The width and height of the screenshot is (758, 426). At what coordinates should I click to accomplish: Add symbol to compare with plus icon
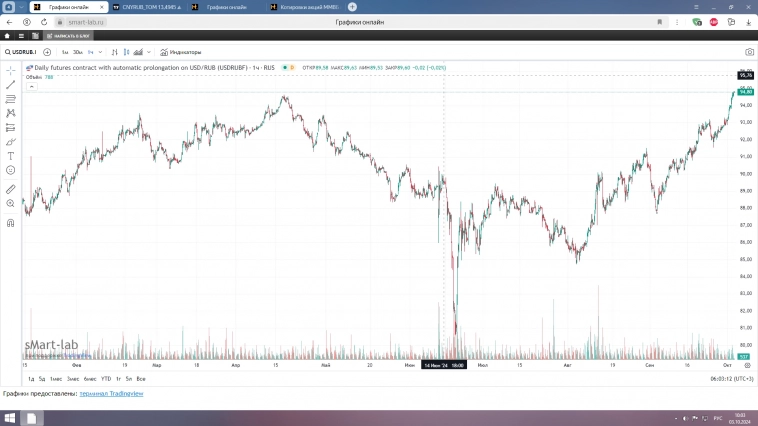[x=47, y=52]
